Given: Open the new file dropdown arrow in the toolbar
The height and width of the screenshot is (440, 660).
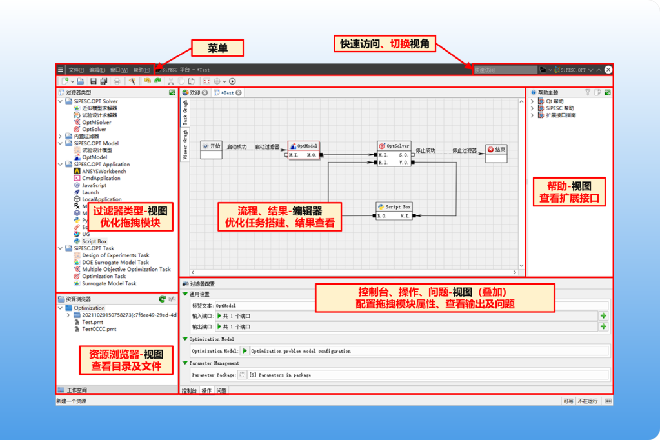Looking at the screenshot, I should 72,82.
